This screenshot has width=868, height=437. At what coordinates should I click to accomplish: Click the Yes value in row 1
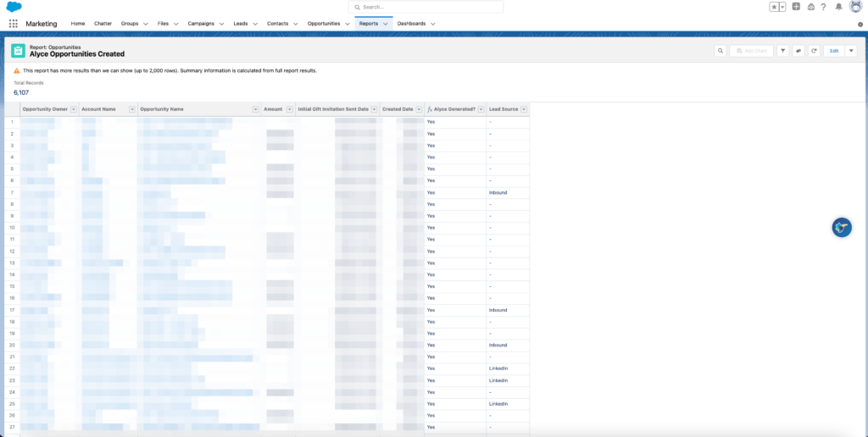431,122
